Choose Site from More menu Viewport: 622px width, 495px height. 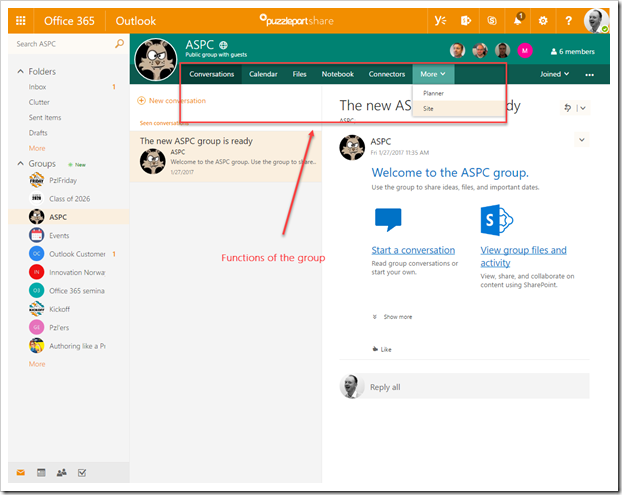(459, 109)
